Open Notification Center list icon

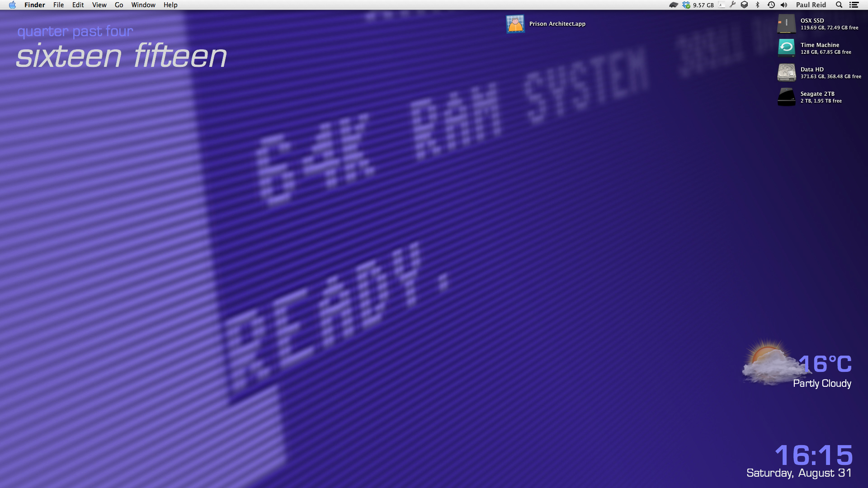(854, 5)
